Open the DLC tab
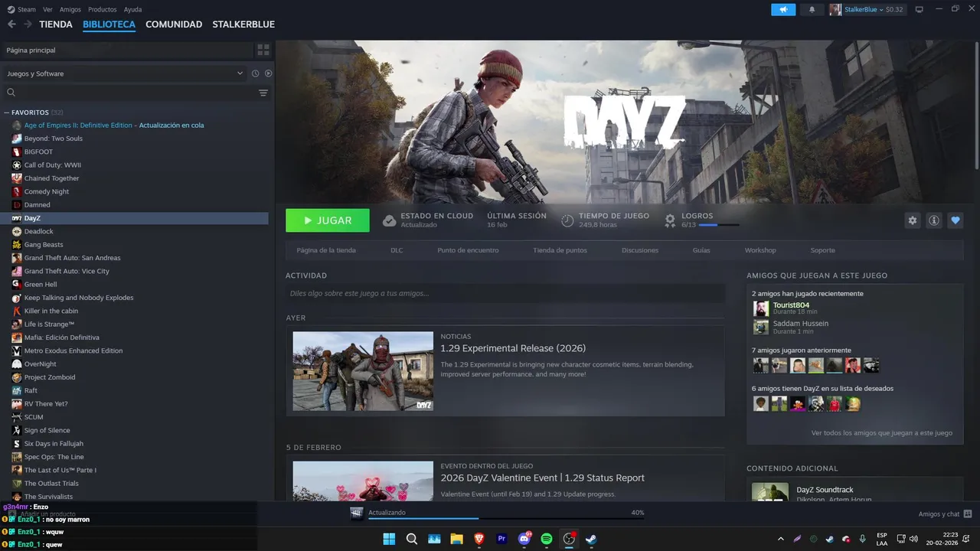This screenshot has height=551, width=980. [x=397, y=250]
